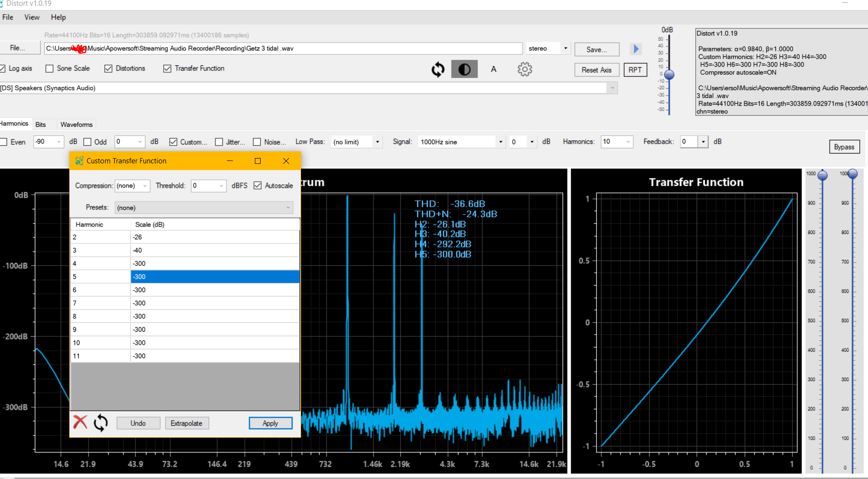Select harmonic 3 scale cell -40
Screen dimensions: 868x479
[x=215, y=250]
